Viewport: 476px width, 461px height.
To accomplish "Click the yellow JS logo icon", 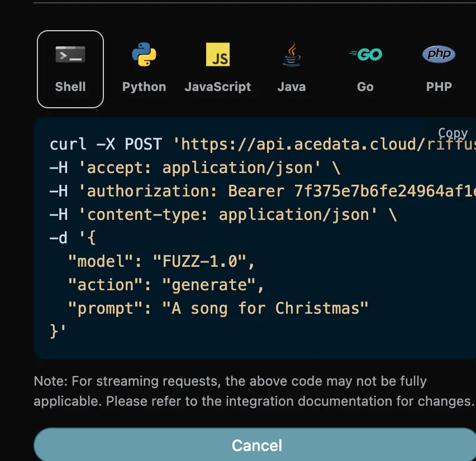I will 218,55.
